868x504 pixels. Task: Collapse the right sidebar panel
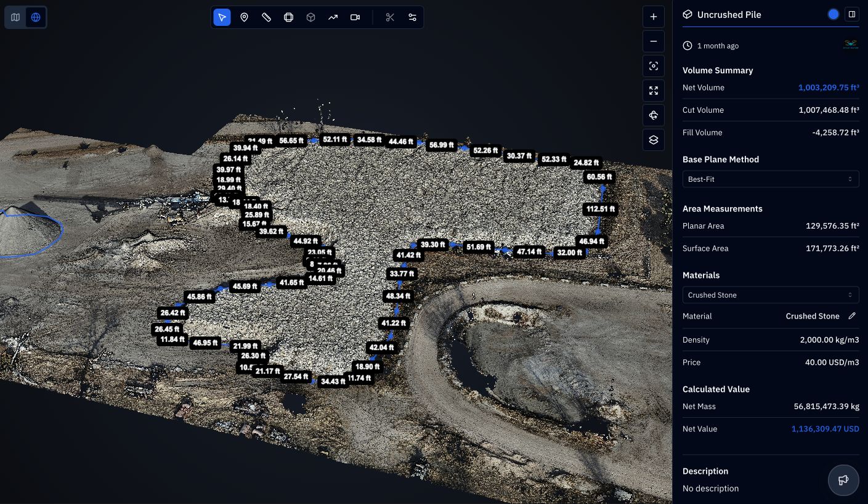(x=851, y=14)
